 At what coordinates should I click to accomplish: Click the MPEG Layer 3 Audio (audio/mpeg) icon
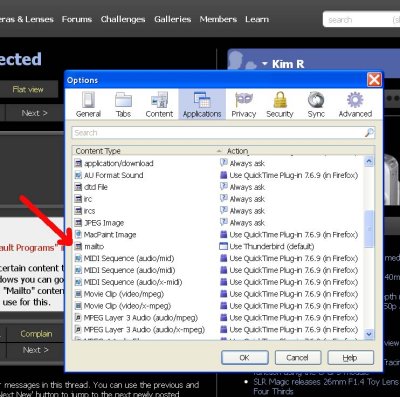pos(78,318)
